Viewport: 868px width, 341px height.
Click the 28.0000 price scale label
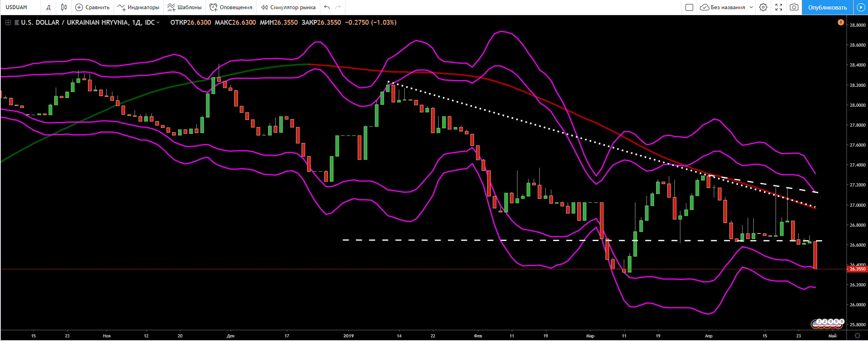point(857,105)
